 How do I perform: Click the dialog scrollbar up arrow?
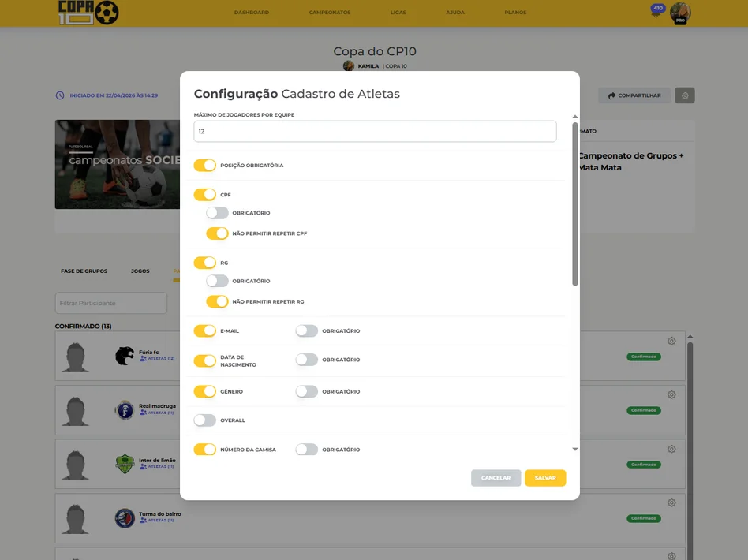click(x=575, y=117)
